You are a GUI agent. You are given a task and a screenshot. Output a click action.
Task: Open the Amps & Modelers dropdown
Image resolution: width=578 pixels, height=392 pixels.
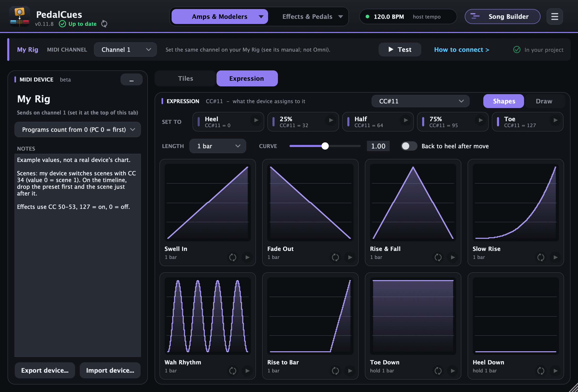tap(220, 17)
